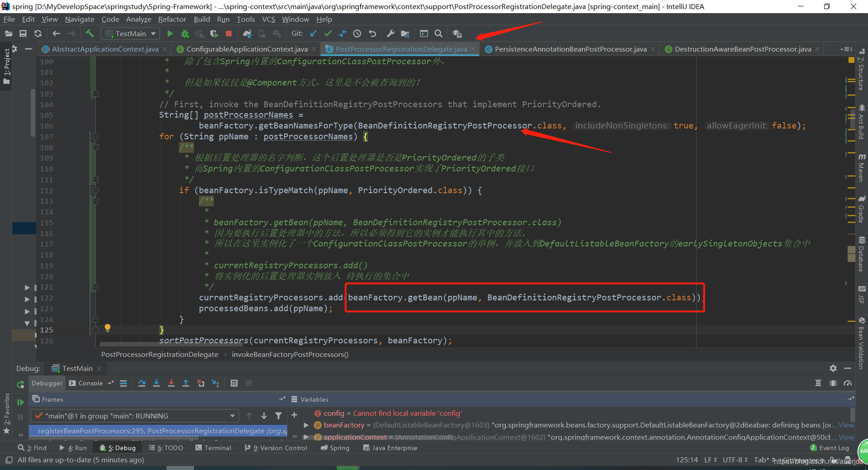Expand the beanFactory variable node
Viewport: 868px width, 470px height.
click(306, 425)
